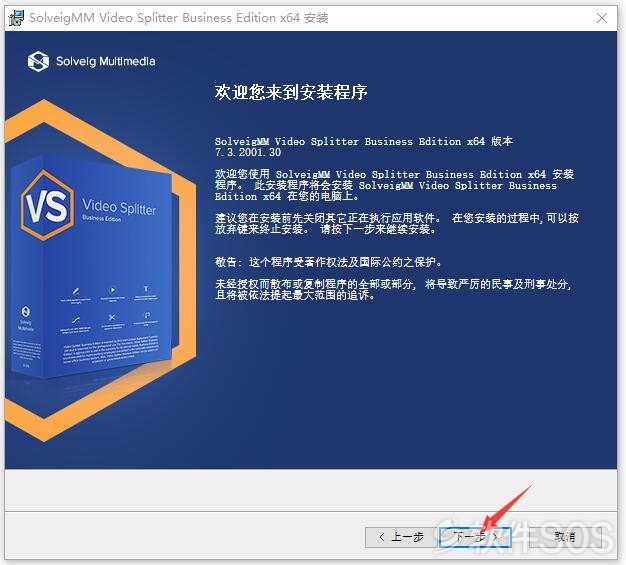Click the VS hexagon logo on box
Screen dimensions: 626x565
coord(47,206)
